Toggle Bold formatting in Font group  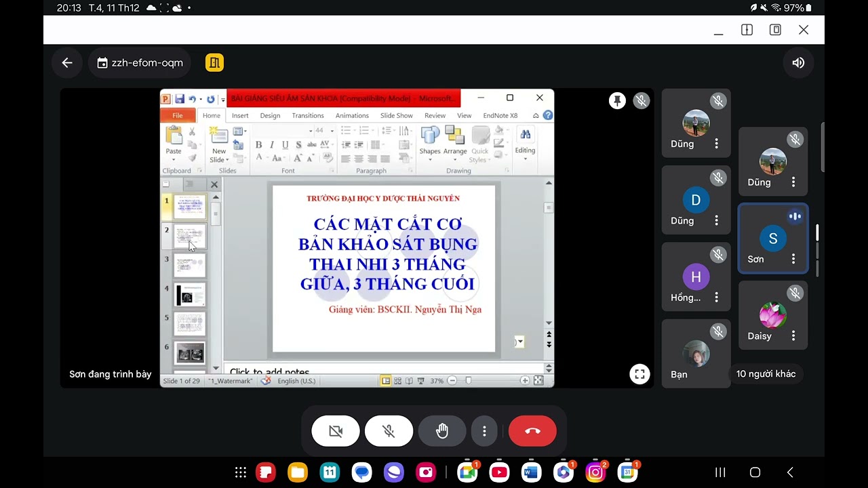(x=258, y=145)
